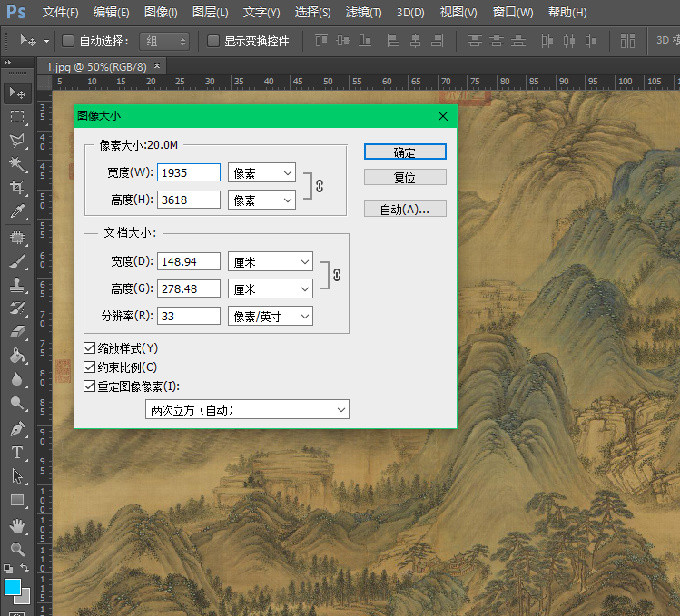This screenshot has width=680, height=616.
Task: Open pixel width unit dropdown
Action: pos(262,172)
